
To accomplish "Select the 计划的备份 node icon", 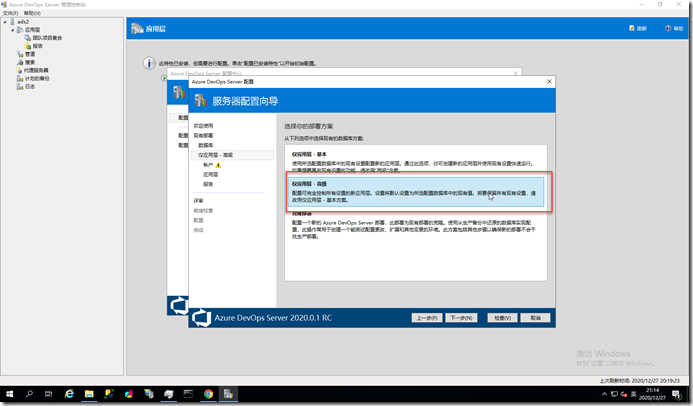I will [20, 79].
